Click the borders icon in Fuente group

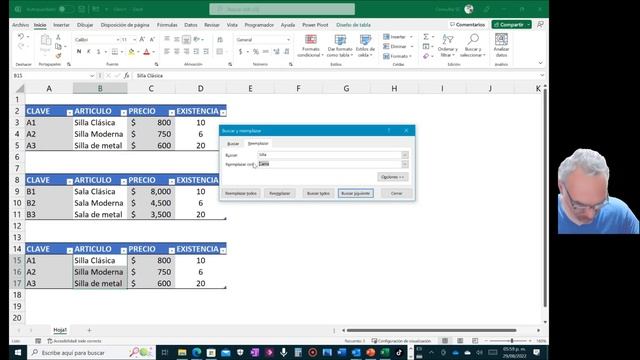pyautogui.click(x=115, y=52)
